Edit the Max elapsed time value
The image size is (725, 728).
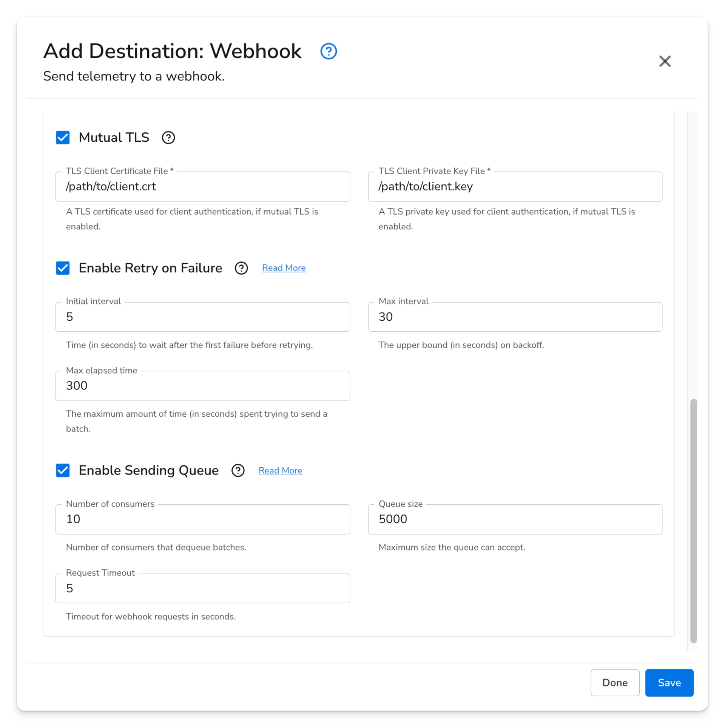(202, 385)
